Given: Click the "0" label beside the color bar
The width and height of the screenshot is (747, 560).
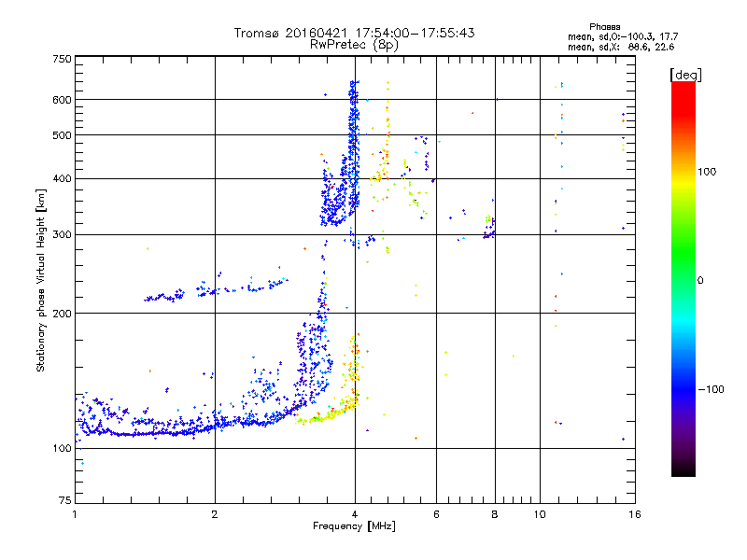Looking at the screenshot, I should [700, 281].
